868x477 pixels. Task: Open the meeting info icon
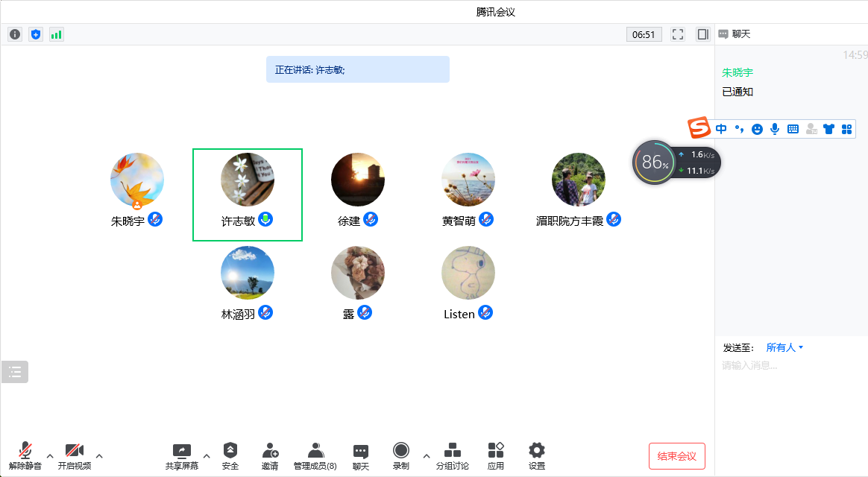[x=15, y=34]
